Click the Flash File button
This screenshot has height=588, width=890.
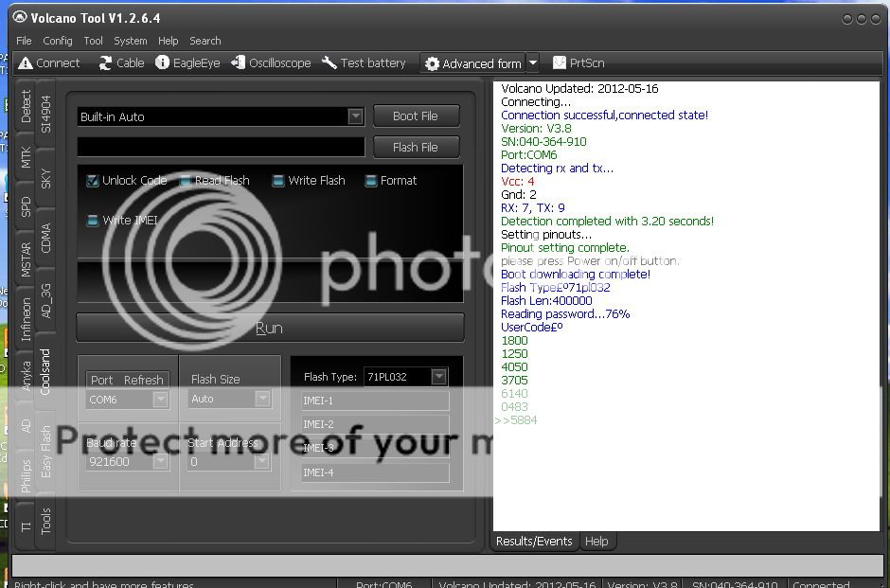pos(416,147)
